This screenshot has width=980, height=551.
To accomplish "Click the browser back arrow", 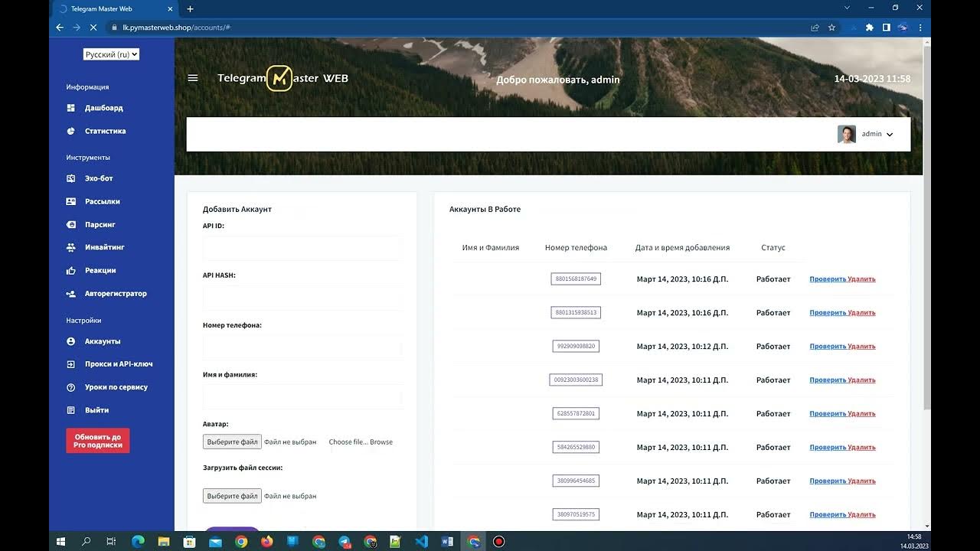I will click(60, 28).
